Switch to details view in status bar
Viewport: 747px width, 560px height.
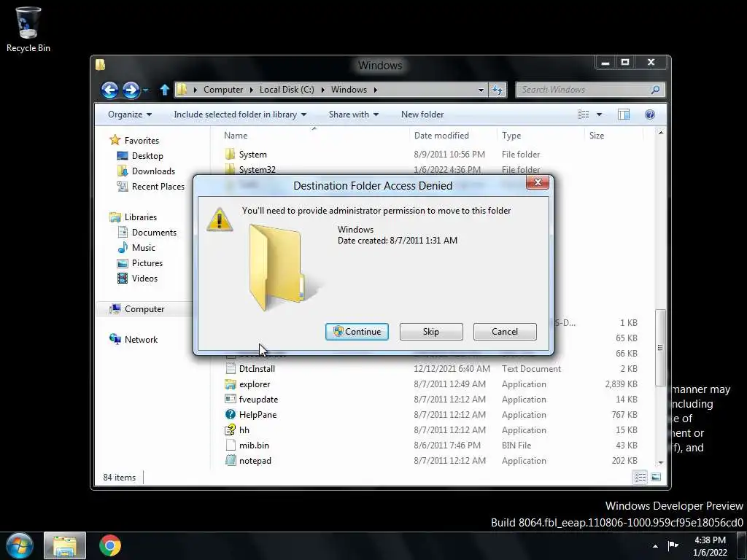pos(640,477)
